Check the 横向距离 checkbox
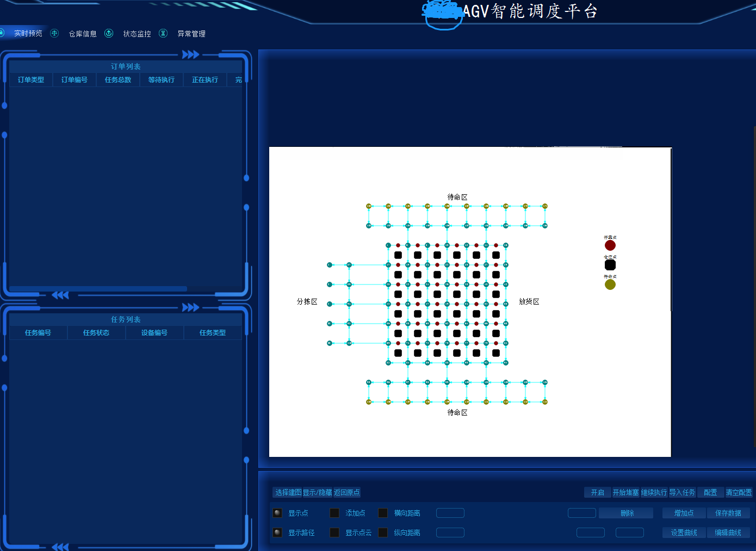 click(x=383, y=513)
